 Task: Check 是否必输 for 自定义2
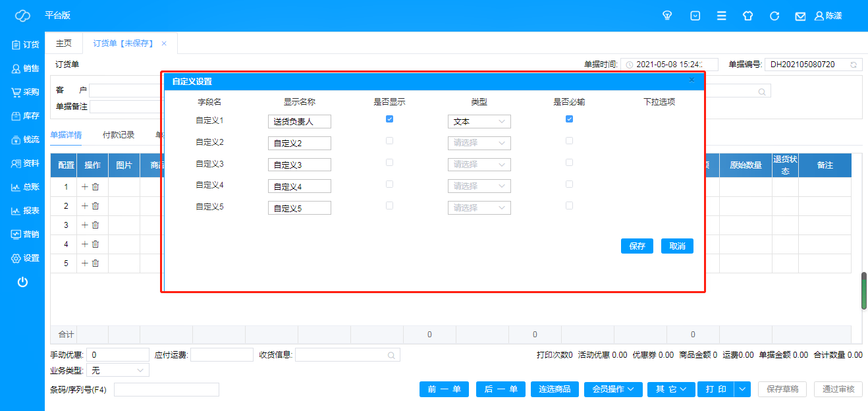click(x=569, y=141)
